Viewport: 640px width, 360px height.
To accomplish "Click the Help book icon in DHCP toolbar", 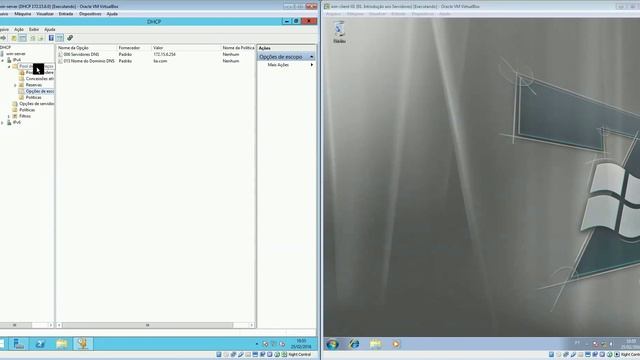I will pyautogui.click(x=51, y=38).
